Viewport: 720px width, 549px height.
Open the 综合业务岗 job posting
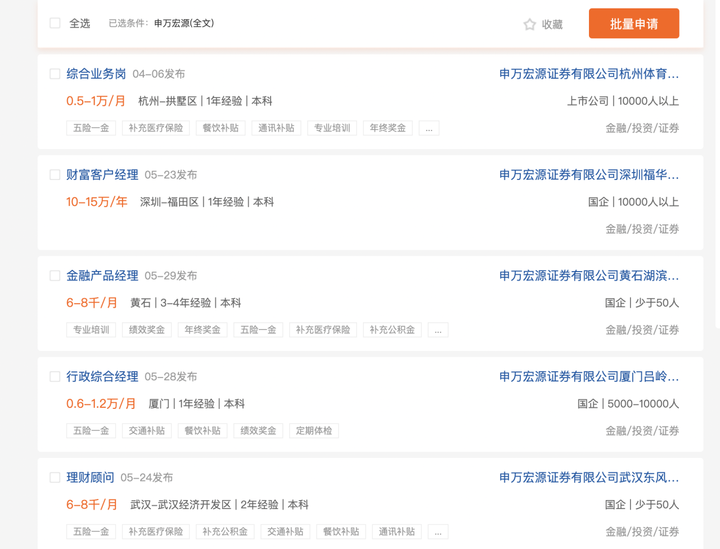point(96,74)
